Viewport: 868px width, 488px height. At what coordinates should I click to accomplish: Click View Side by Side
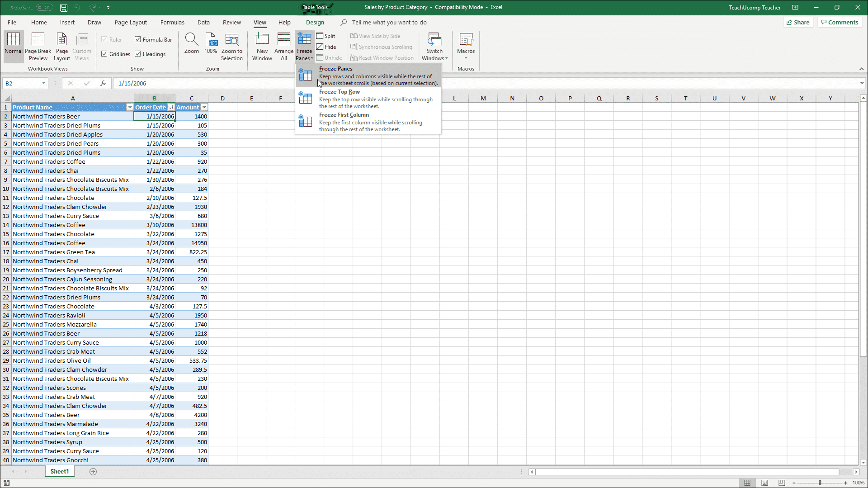pos(375,36)
